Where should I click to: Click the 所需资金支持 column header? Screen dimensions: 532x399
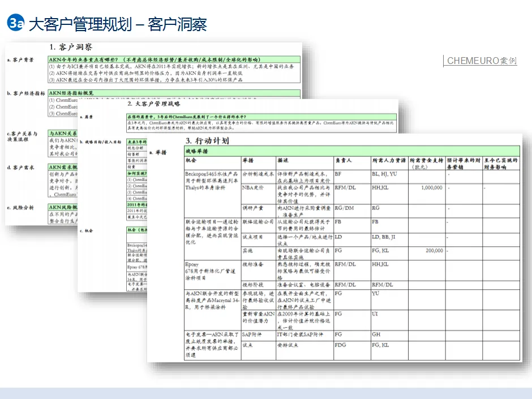click(x=427, y=163)
